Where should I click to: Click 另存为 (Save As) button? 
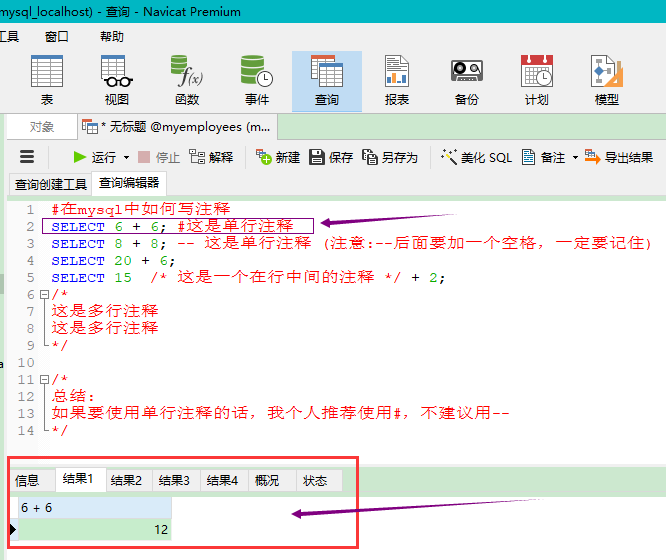pyautogui.click(x=390, y=157)
